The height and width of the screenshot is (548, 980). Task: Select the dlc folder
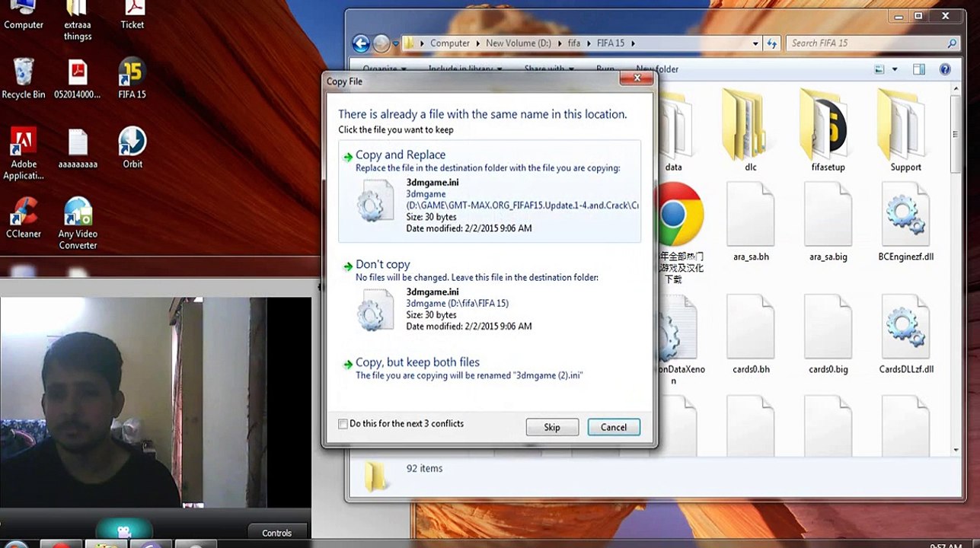[751, 130]
